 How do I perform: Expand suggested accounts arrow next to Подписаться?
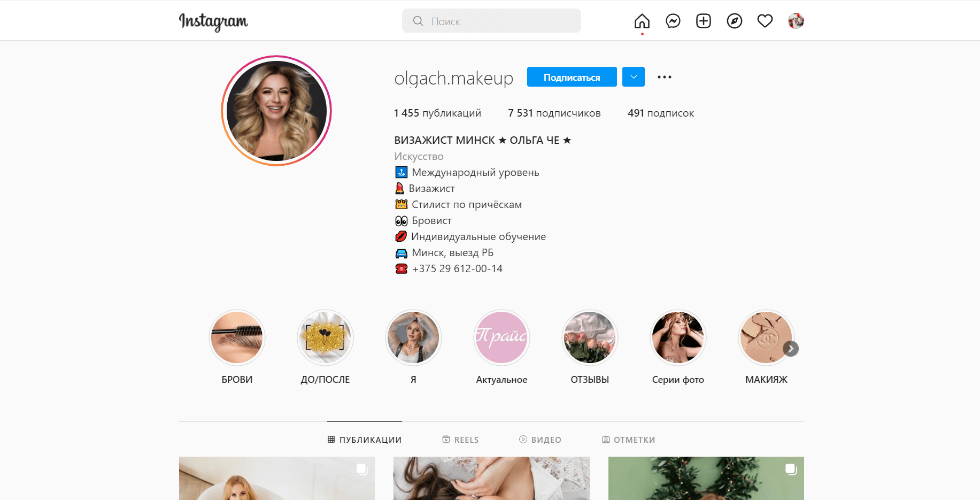(634, 76)
